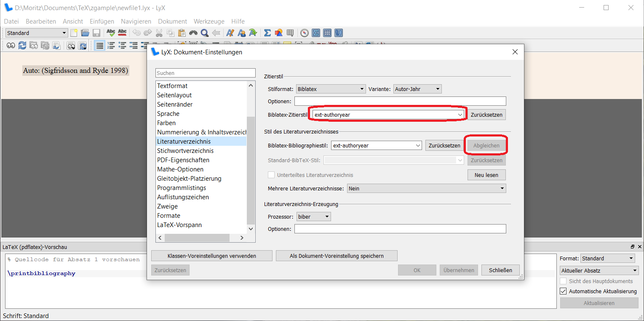
Task: Apply last text style green arrow icon
Action: click(x=253, y=33)
